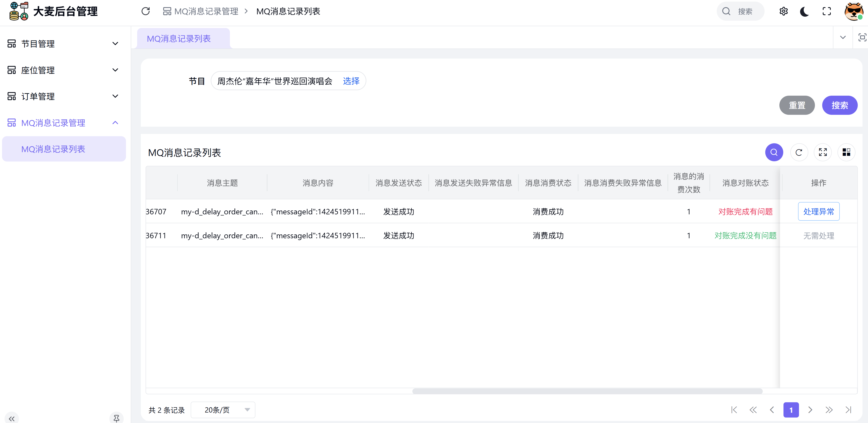Open settings gear in top bar
Viewport: 868px width, 423px height.
pos(783,11)
